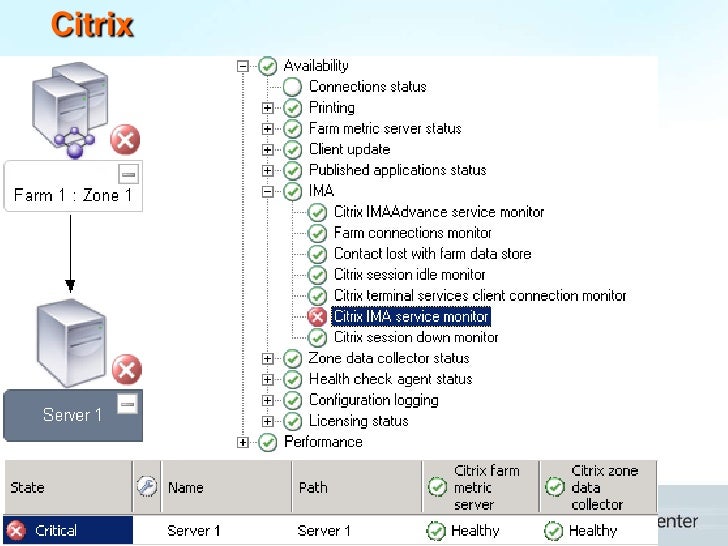
Task: Click red critical icon of IMA service monitor
Action: click(x=317, y=317)
